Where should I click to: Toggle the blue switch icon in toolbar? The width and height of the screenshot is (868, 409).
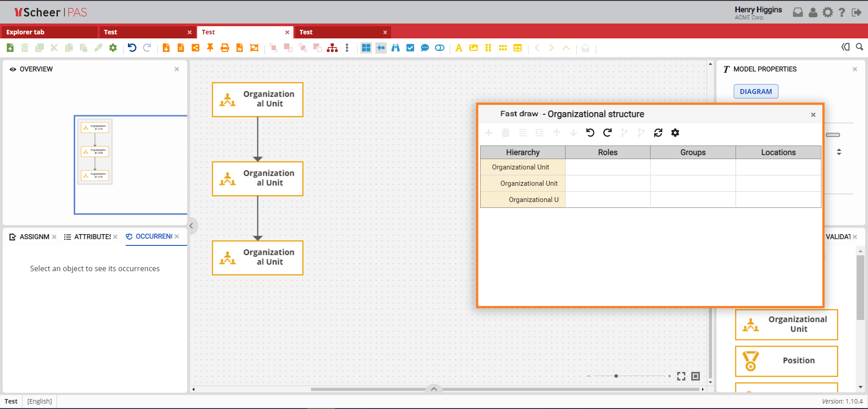pyautogui.click(x=439, y=48)
